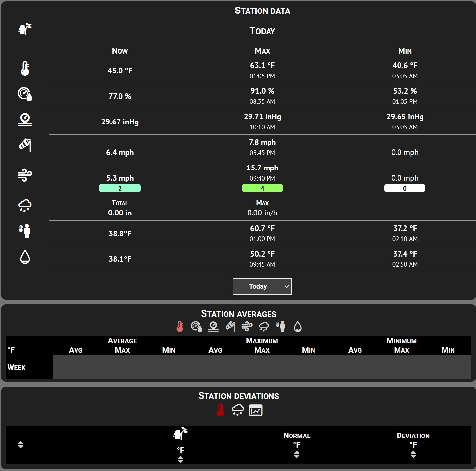The height and width of the screenshot is (471, 476).
Task: Choose dew point drop icon in Station Averages
Action: coord(298,326)
